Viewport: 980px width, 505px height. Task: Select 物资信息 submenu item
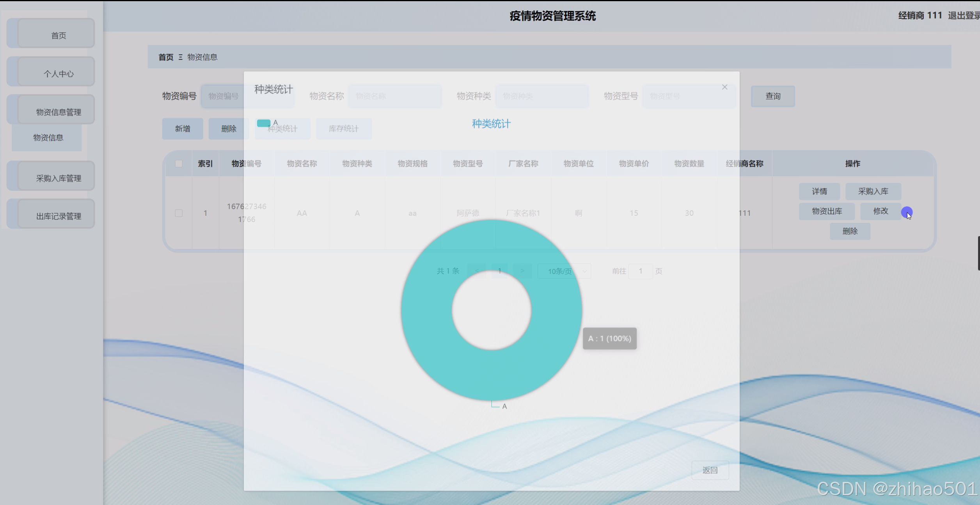[x=48, y=137]
